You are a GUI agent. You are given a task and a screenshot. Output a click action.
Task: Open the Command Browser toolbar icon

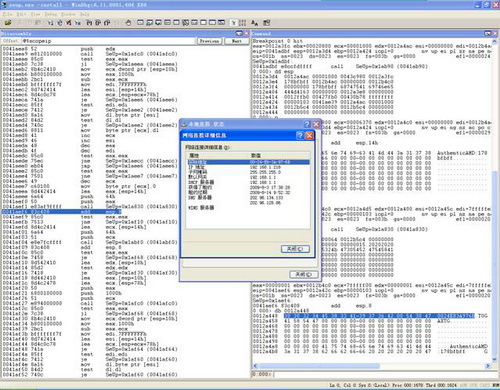click(221, 23)
